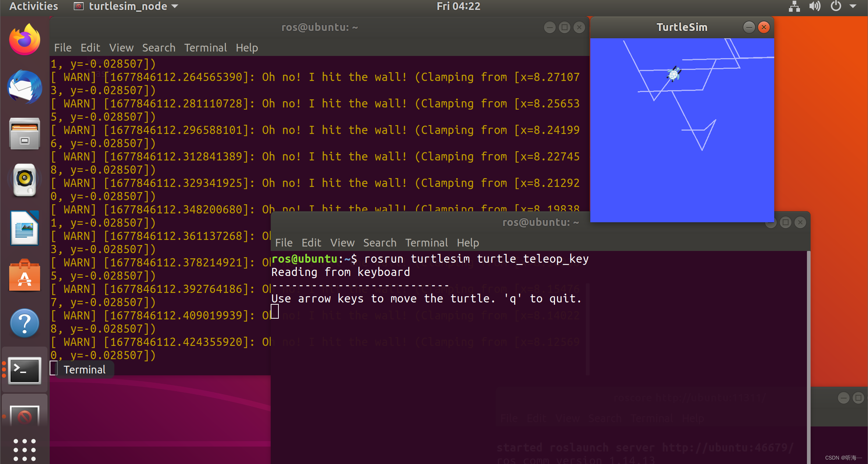Open Rhythmbox music player from dock

pyautogui.click(x=25, y=180)
